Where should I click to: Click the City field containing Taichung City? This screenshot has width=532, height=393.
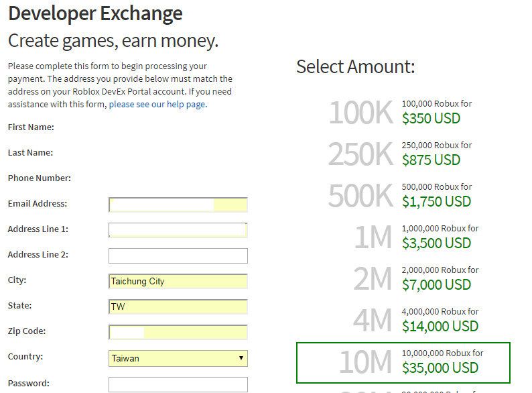tap(178, 282)
